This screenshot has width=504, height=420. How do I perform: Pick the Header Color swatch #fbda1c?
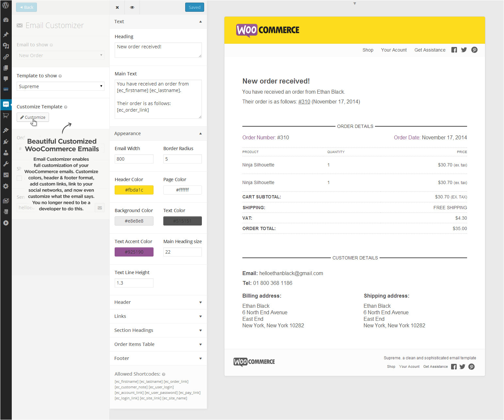point(134,190)
